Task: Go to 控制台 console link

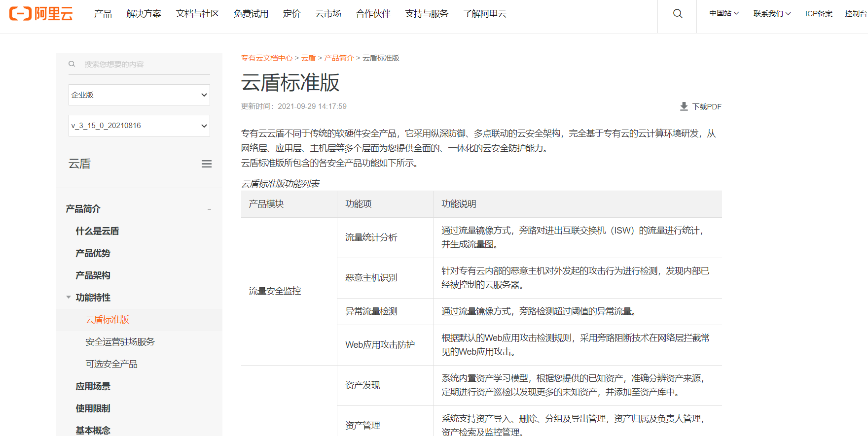Action: pos(856,13)
